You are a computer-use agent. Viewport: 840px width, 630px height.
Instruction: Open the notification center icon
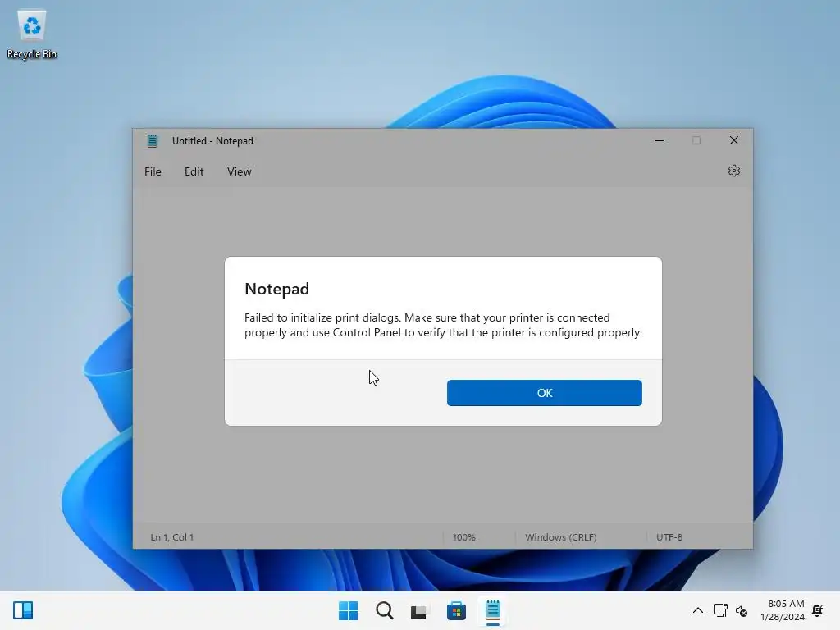click(818, 610)
